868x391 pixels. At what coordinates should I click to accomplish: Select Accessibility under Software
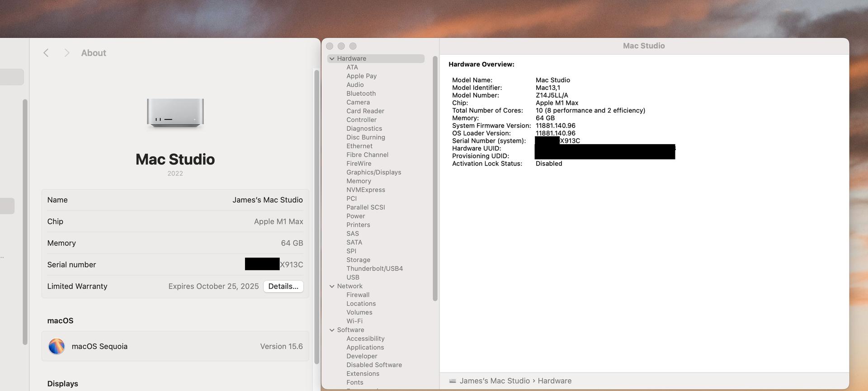coord(365,339)
